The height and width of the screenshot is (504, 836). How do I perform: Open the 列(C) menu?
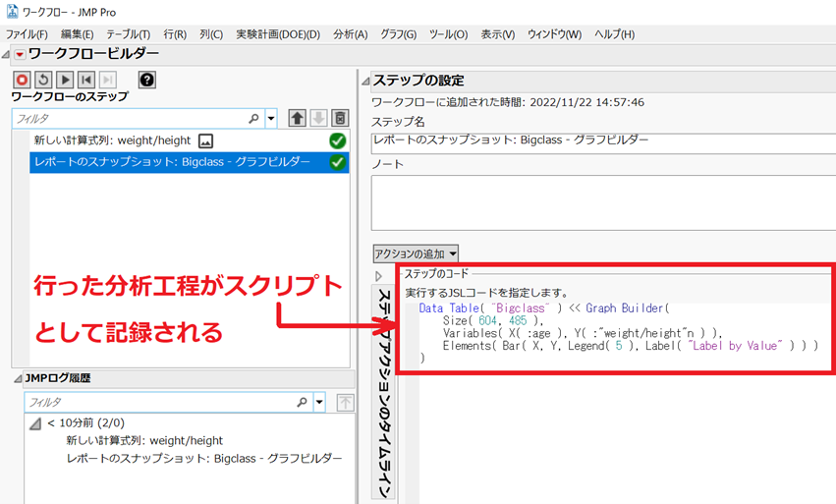(x=211, y=34)
